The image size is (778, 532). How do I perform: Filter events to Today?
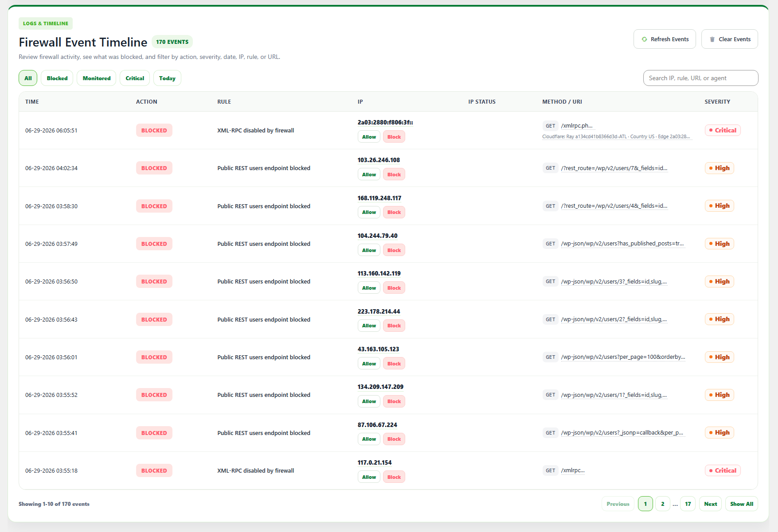pyautogui.click(x=167, y=78)
